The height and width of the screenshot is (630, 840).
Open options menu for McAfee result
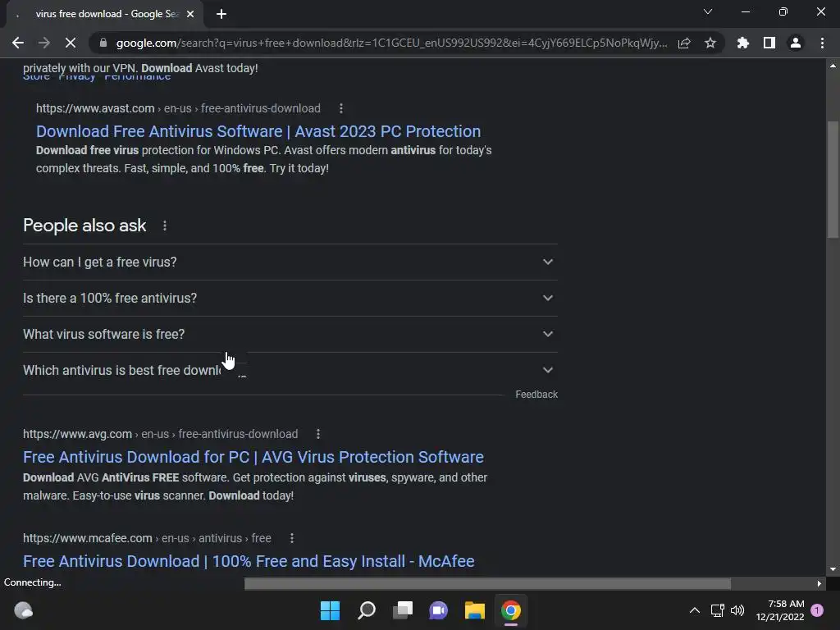coord(292,538)
